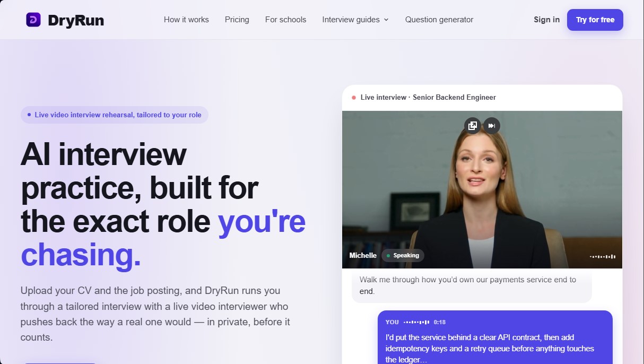Click the AI interview practice headline

pos(163,204)
